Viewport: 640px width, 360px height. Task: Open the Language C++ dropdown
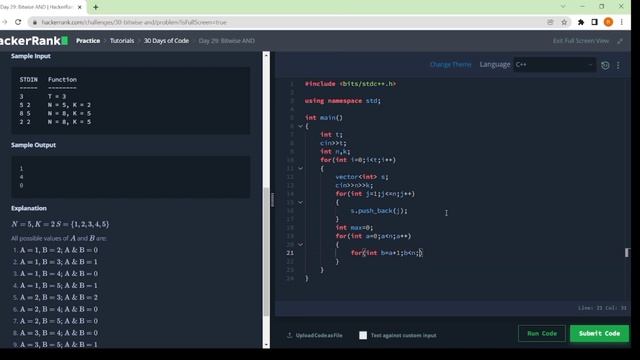554,64
